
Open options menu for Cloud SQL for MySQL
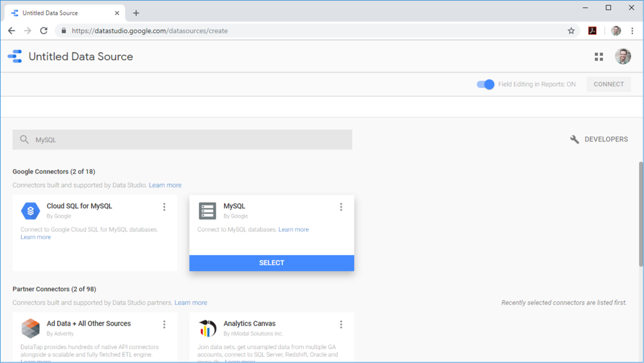[x=164, y=207]
